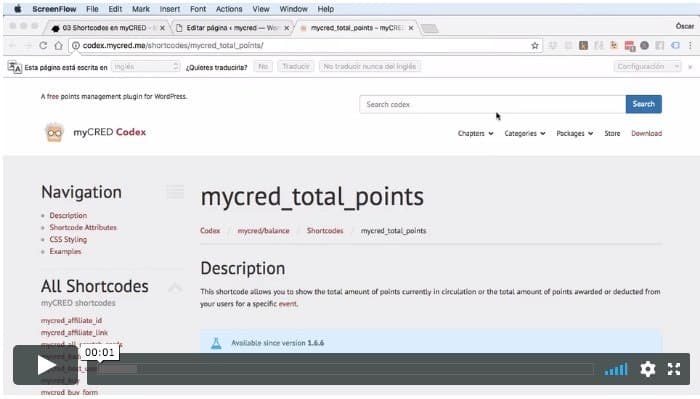Toggle navigation list icon beside Navigation heading

tap(175, 191)
